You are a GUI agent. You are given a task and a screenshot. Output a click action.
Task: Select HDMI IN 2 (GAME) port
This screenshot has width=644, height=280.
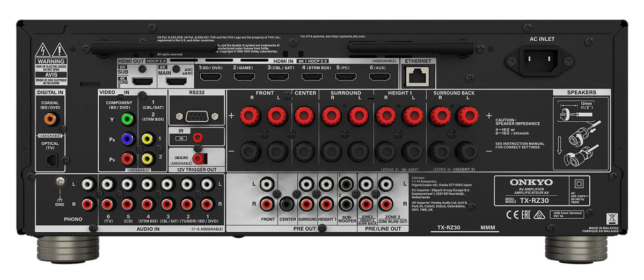coord(245,77)
